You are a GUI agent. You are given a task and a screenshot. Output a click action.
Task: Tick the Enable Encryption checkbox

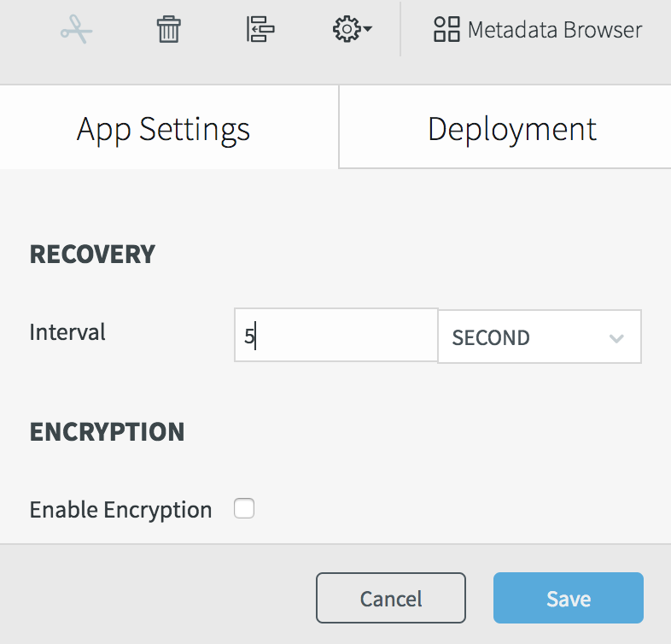click(244, 510)
